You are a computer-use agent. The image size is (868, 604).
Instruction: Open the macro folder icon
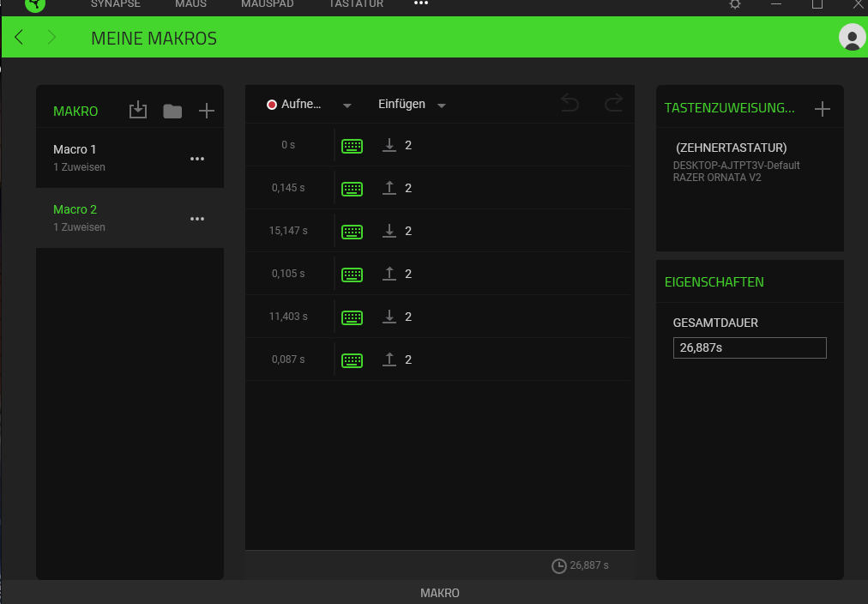pos(172,111)
